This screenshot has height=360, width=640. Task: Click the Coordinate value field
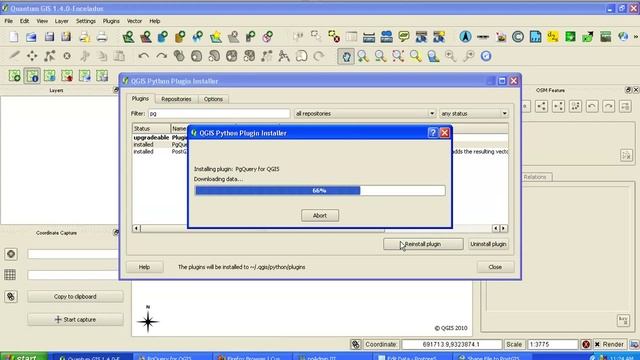coord(451,344)
